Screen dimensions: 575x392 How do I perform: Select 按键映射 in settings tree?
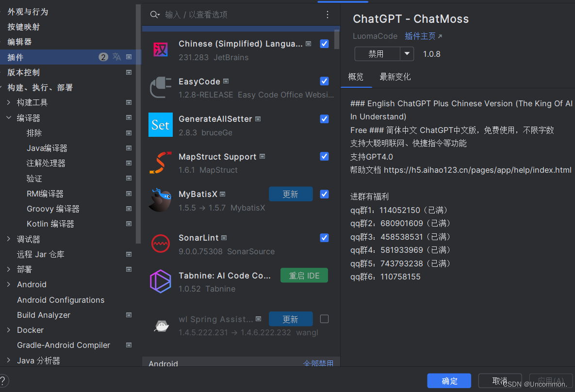point(23,27)
